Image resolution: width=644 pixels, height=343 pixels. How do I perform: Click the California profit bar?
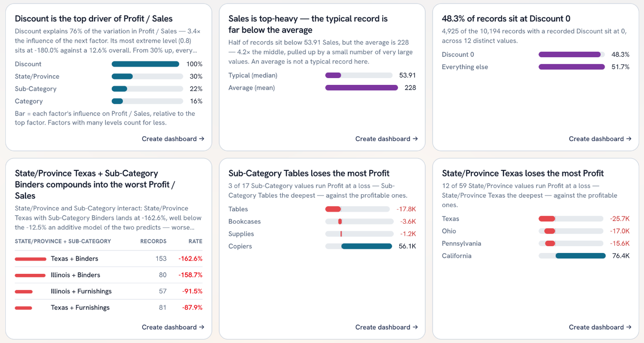tap(580, 256)
